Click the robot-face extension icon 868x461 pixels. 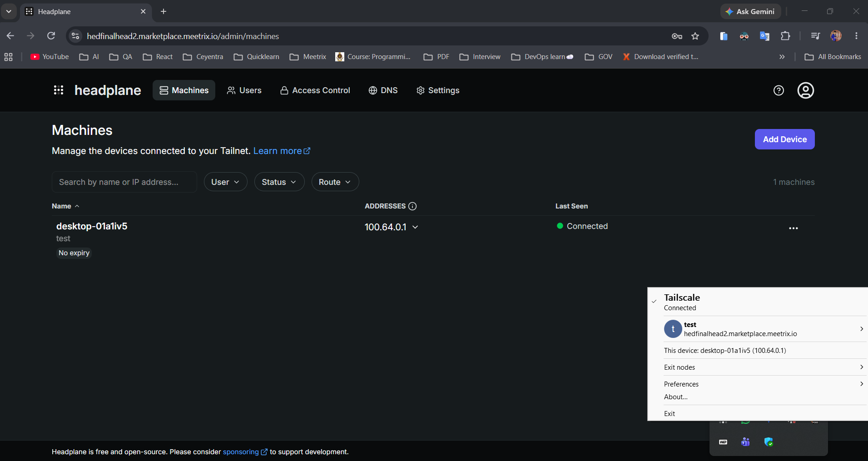tap(744, 36)
